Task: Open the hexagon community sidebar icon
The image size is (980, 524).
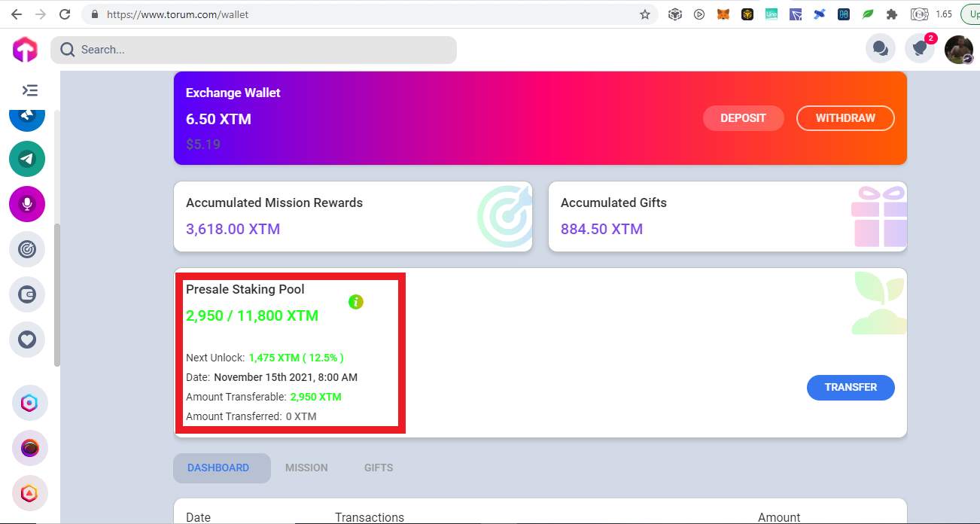Action: point(29,403)
